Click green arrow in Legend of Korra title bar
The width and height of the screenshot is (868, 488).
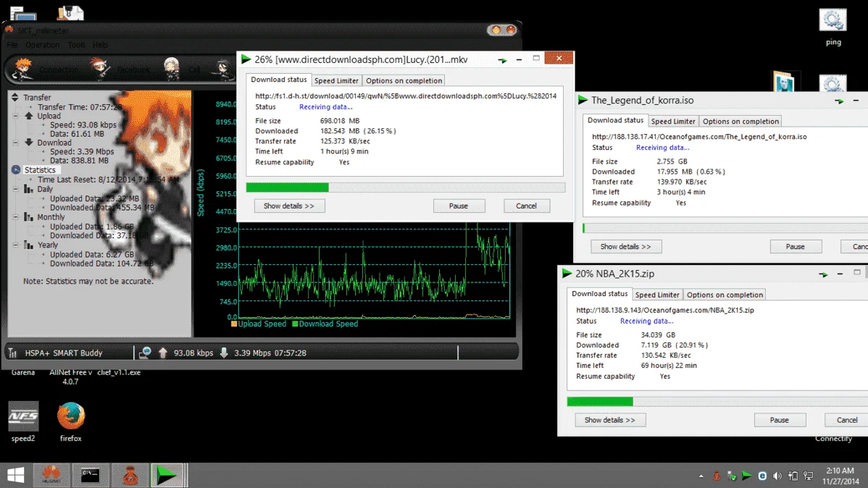839,101
